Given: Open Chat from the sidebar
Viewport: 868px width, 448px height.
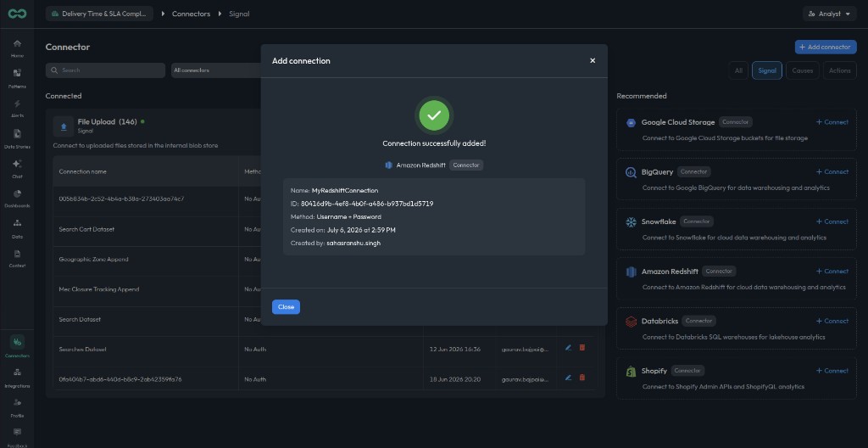Looking at the screenshot, I should tap(17, 169).
